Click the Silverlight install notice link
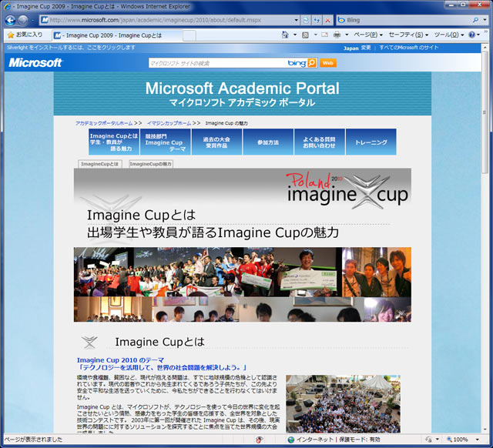The image size is (493, 448). (x=71, y=48)
